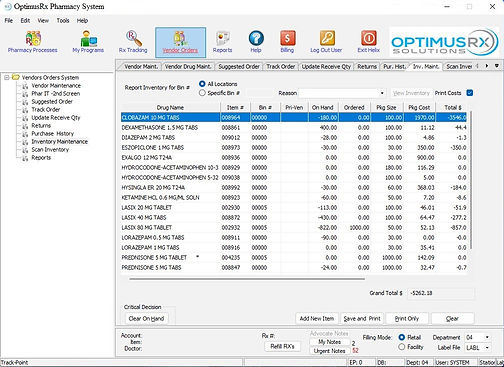Image resolution: width=504 pixels, height=367 pixels.
Task: Open My Programs toolbar icon
Action: coord(88,38)
